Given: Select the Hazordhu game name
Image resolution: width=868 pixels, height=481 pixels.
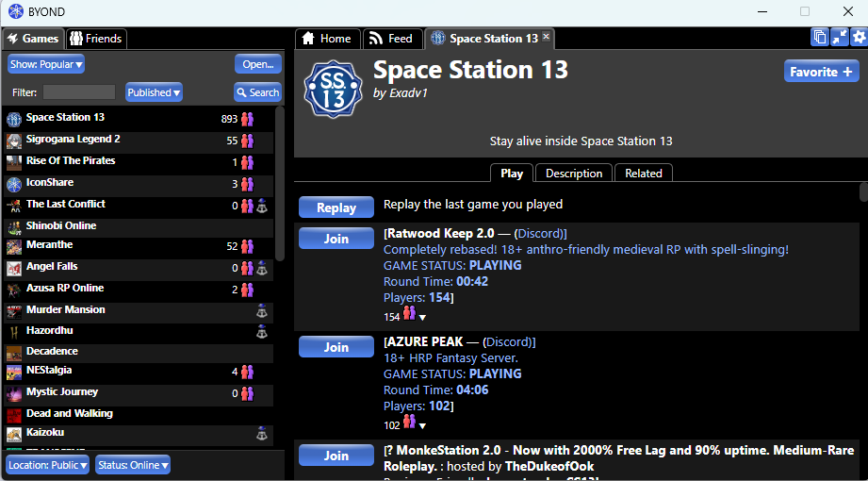Looking at the screenshot, I should click(49, 330).
